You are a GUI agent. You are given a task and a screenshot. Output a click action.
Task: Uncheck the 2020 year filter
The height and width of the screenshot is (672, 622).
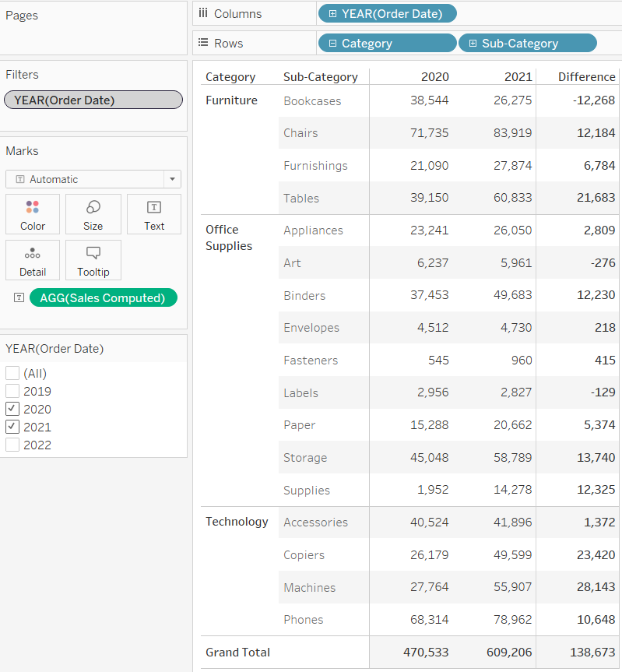click(x=12, y=409)
